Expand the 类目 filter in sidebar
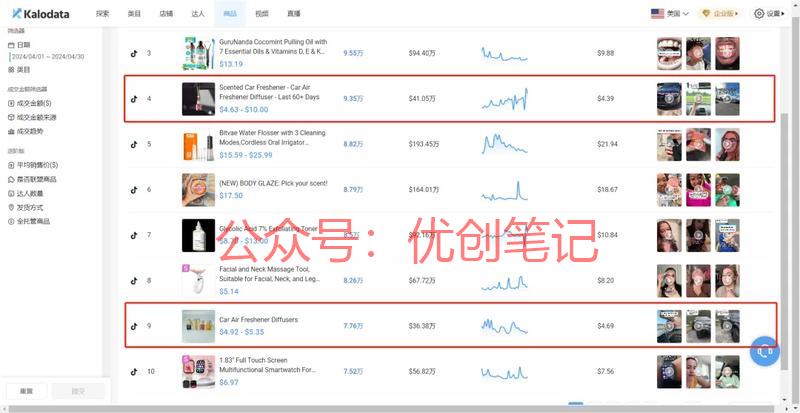The image size is (800, 413). 19,69
